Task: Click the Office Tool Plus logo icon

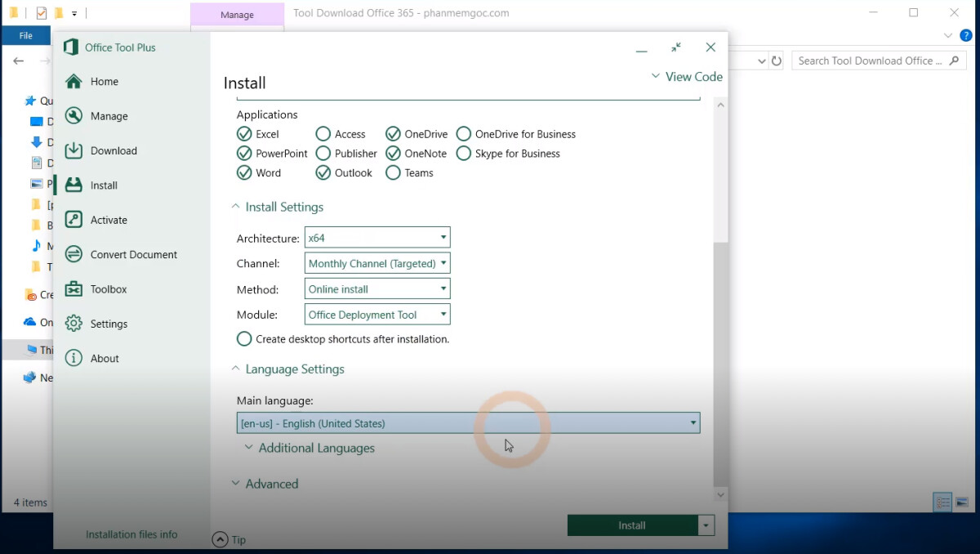Action: point(71,47)
